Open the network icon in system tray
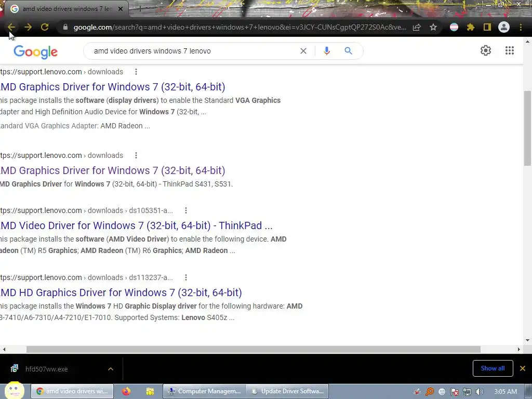This screenshot has height=399, width=532. [467, 392]
